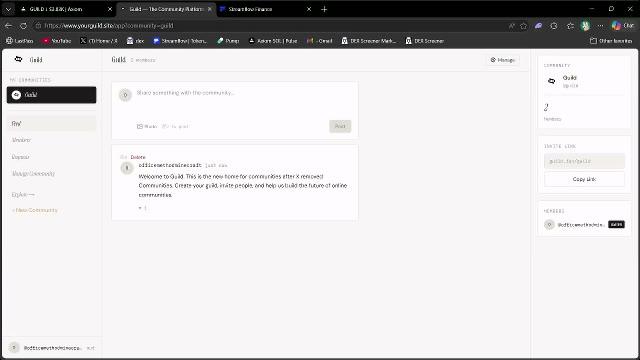Image resolution: width=640 pixels, height=360 pixels.
Task: Click the Post button in the composer
Action: coord(340,126)
